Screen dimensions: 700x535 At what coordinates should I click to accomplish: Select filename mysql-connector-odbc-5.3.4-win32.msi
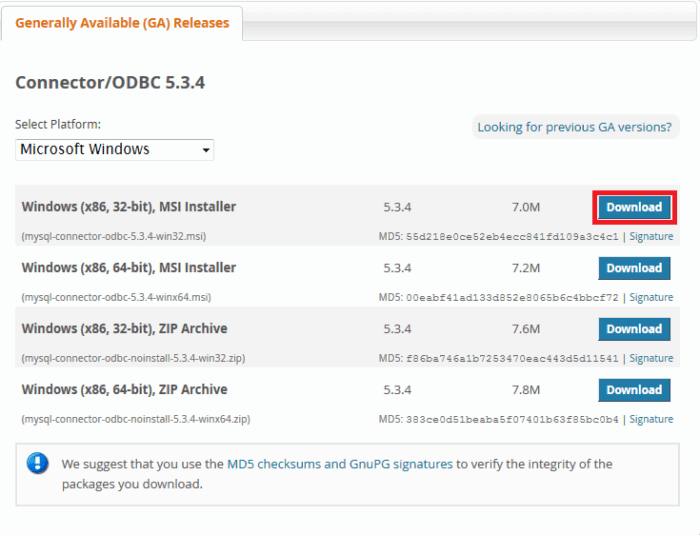(x=114, y=236)
